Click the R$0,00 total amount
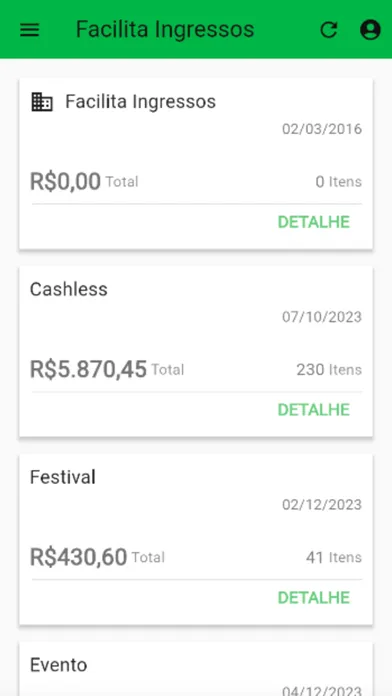The height and width of the screenshot is (696, 392). pyautogui.click(x=65, y=182)
